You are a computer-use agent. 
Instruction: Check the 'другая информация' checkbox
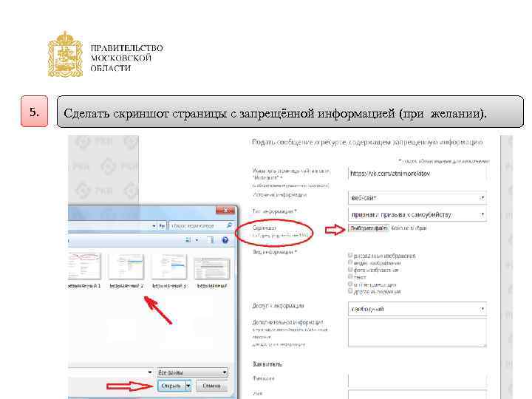click(350, 291)
